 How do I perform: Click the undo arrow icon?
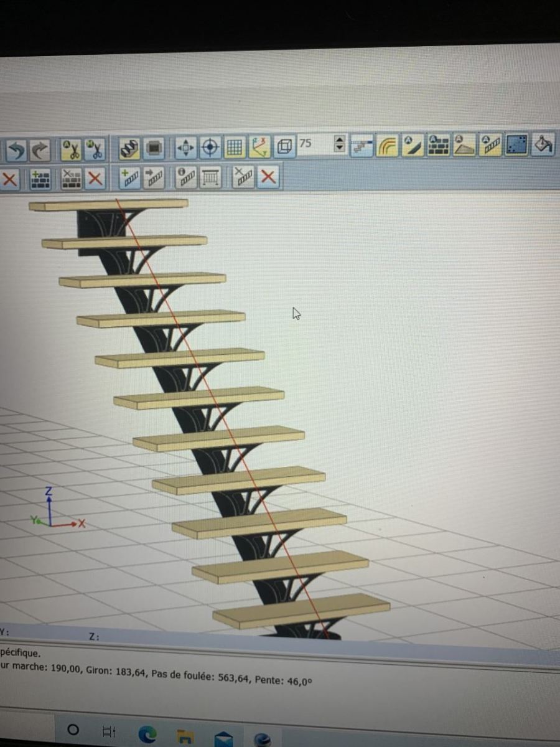pos(17,150)
